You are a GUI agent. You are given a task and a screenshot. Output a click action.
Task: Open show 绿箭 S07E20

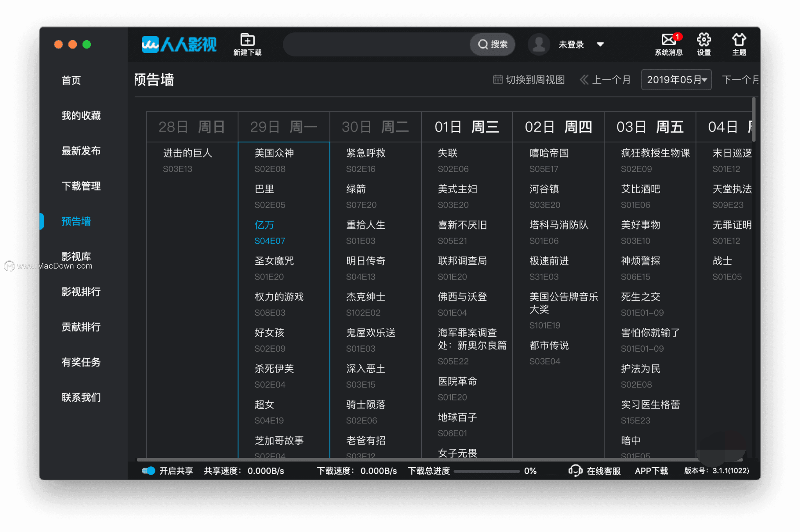click(361, 196)
